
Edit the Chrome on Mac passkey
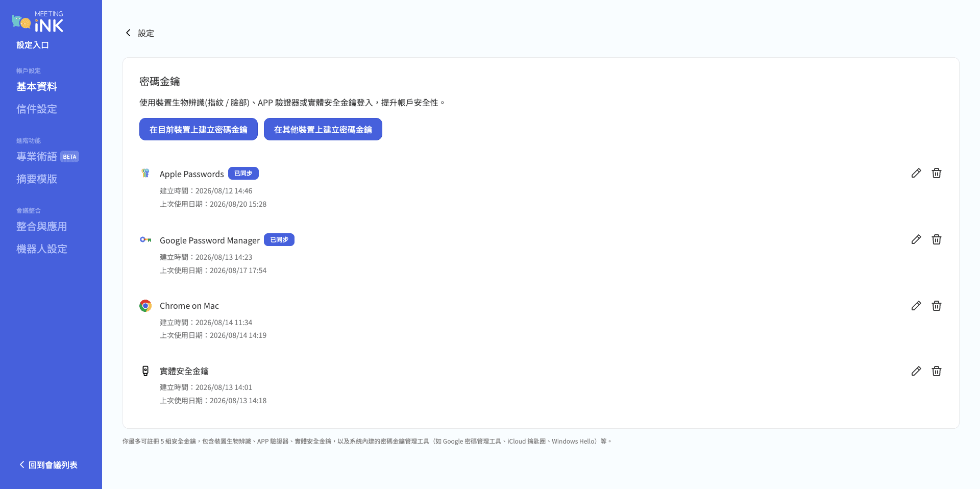click(x=916, y=306)
